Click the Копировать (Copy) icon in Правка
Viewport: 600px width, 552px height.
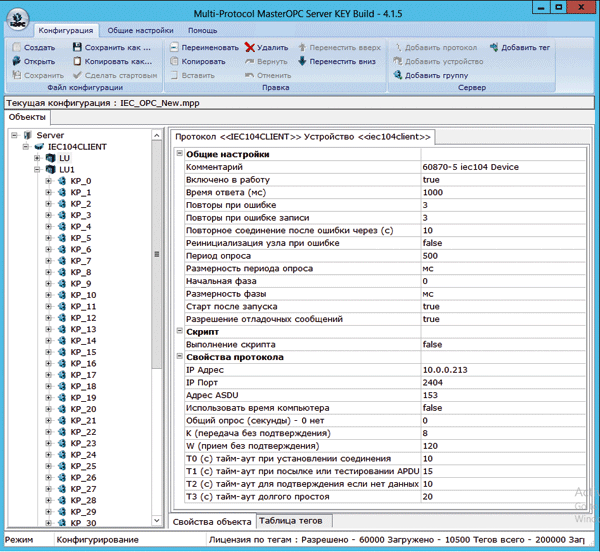click(174, 61)
